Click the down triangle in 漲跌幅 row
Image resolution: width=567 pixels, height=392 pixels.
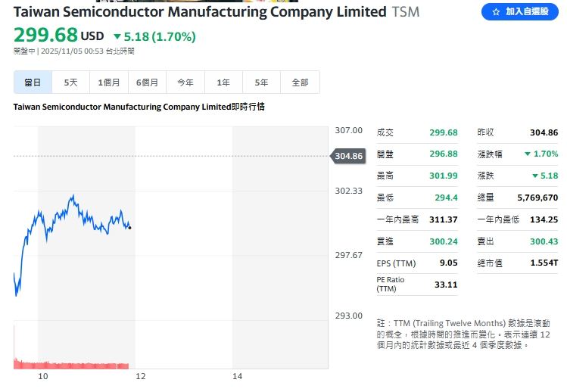point(527,154)
